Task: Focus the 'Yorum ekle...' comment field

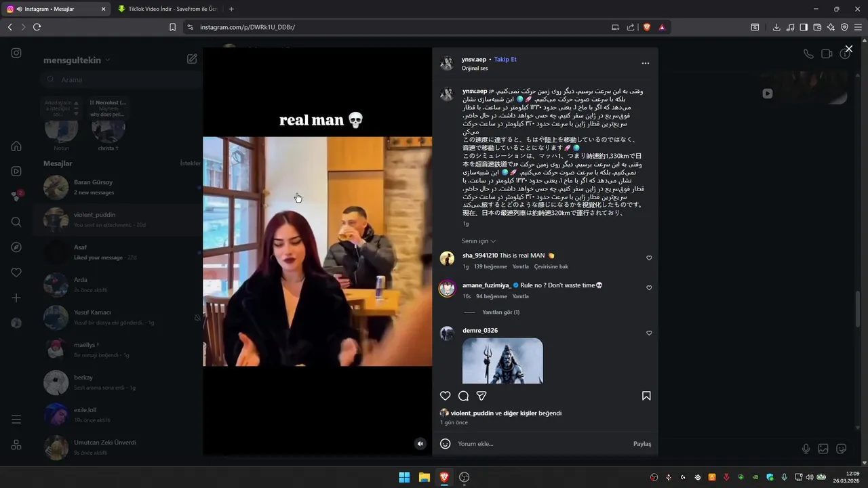Action: click(x=542, y=444)
